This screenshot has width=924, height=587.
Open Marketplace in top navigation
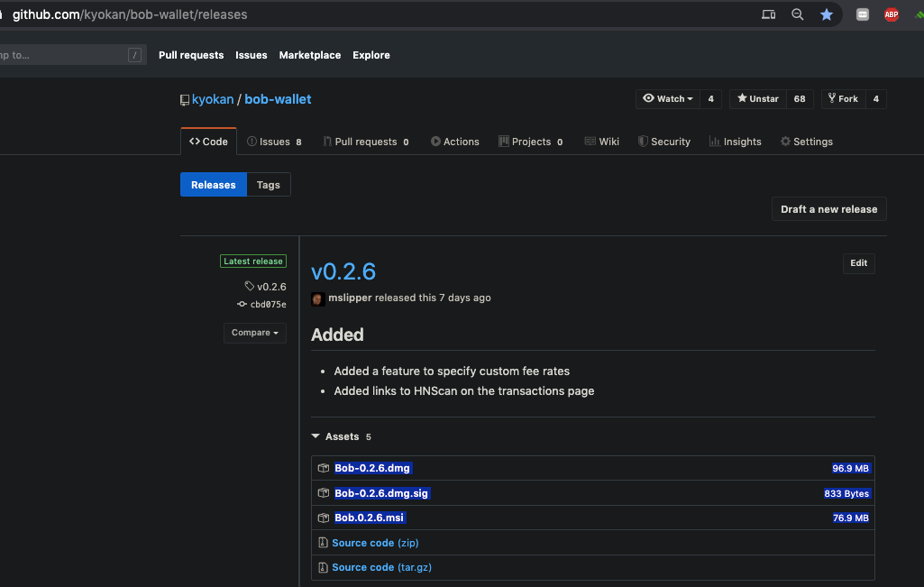coord(310,55)
